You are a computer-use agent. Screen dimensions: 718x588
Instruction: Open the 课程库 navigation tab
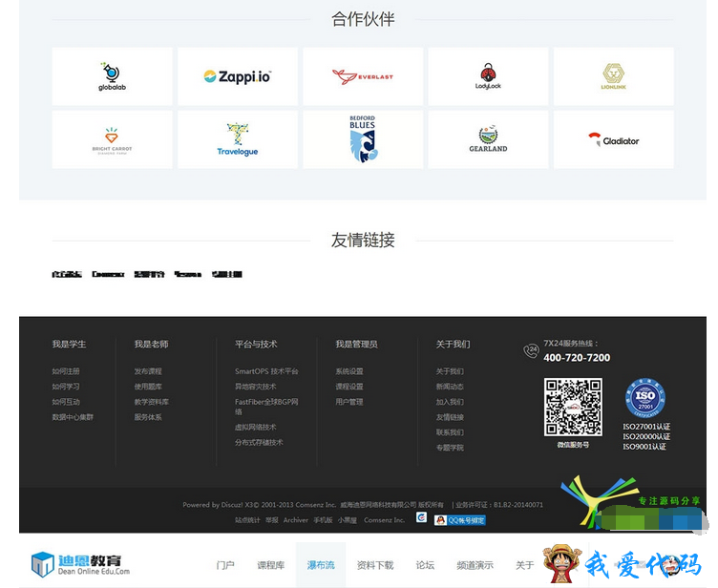(x=270, y=565)
